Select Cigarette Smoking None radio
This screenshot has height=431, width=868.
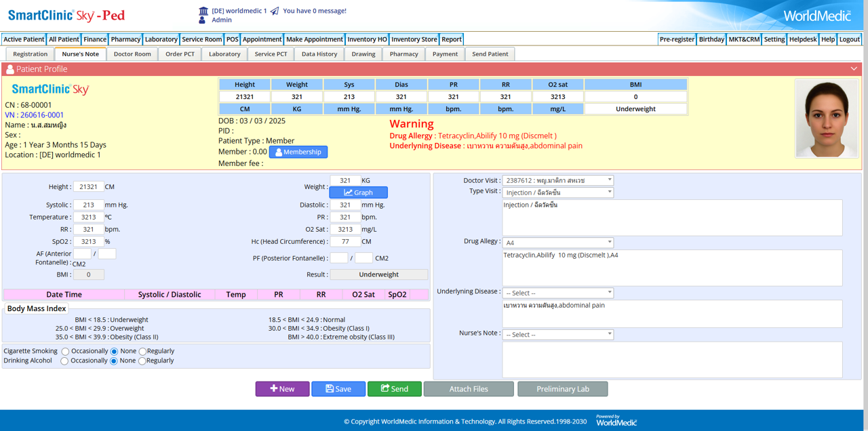[x=114, y=351]
